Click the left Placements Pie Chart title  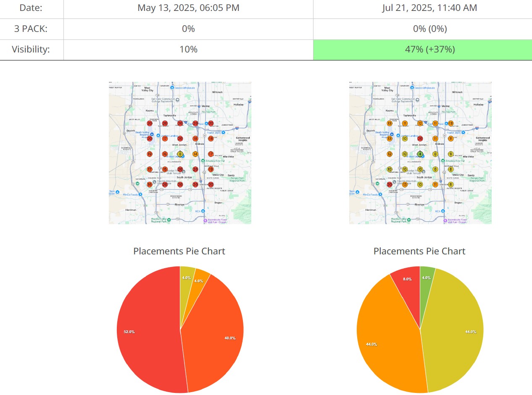pos(179,251)
